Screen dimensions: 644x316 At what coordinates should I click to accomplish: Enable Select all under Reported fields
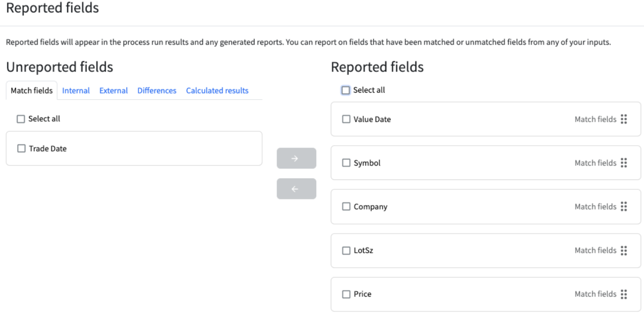point(346,90)
